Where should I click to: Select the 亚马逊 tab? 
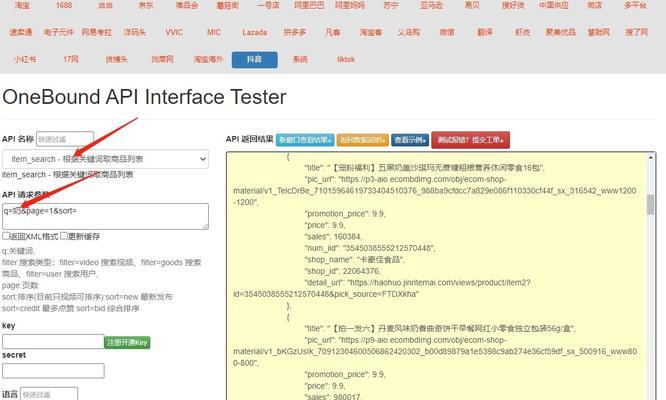(431, 5)
